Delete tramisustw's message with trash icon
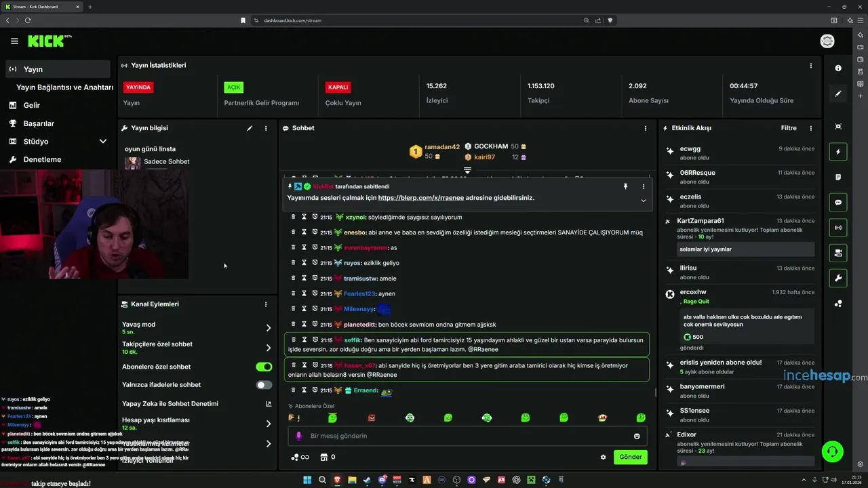 294,278
